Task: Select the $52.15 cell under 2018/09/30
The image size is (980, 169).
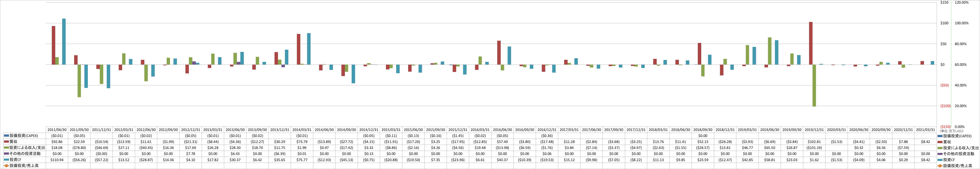Action: (703, 142)
